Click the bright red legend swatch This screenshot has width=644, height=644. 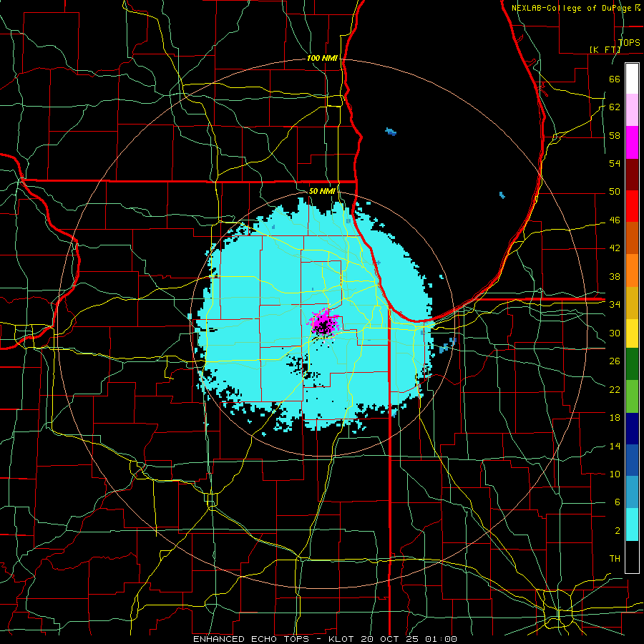coord(632,206)
